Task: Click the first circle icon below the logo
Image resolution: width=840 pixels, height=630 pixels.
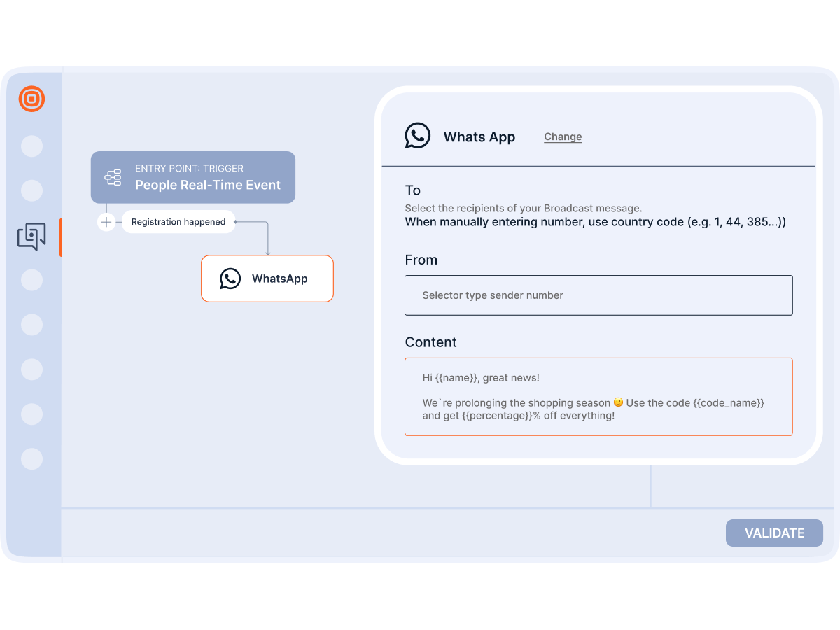Action: pos(31,146)
